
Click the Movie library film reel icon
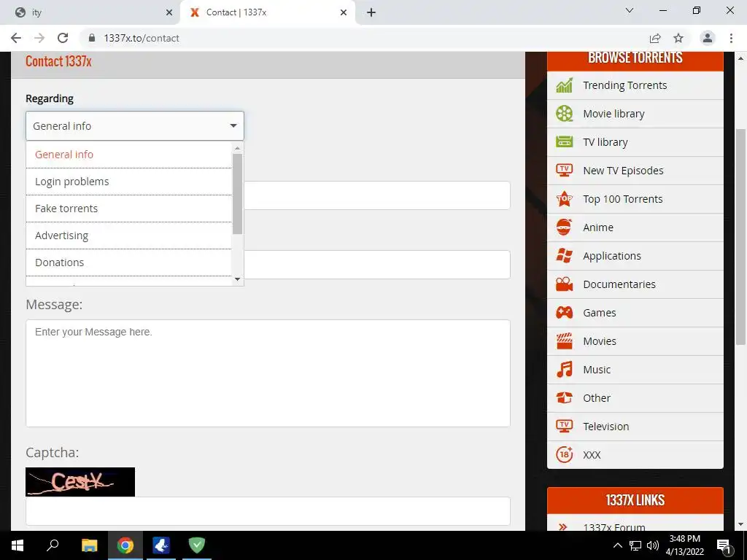pos(564,114)
